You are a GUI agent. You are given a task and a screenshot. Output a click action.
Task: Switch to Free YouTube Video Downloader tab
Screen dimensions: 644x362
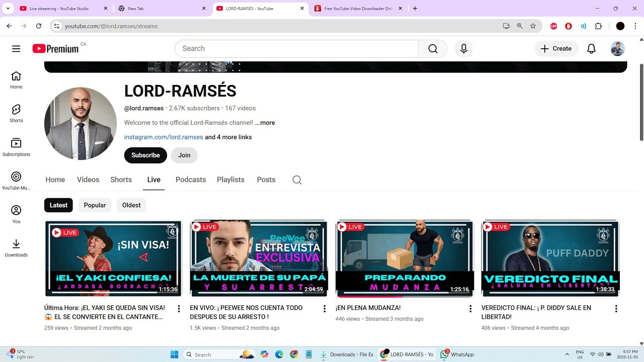click(358, 9)
